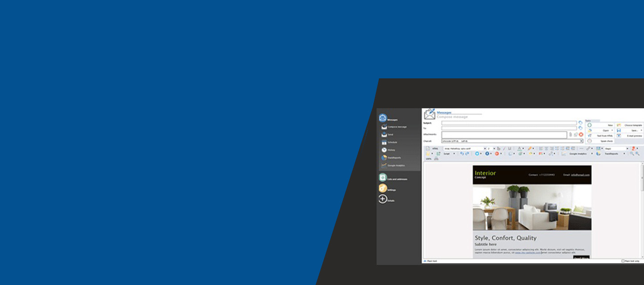Viewport: 644px width, 285px height.
Task: Click the E-mail preview button
Action: (x=629, y=136)
